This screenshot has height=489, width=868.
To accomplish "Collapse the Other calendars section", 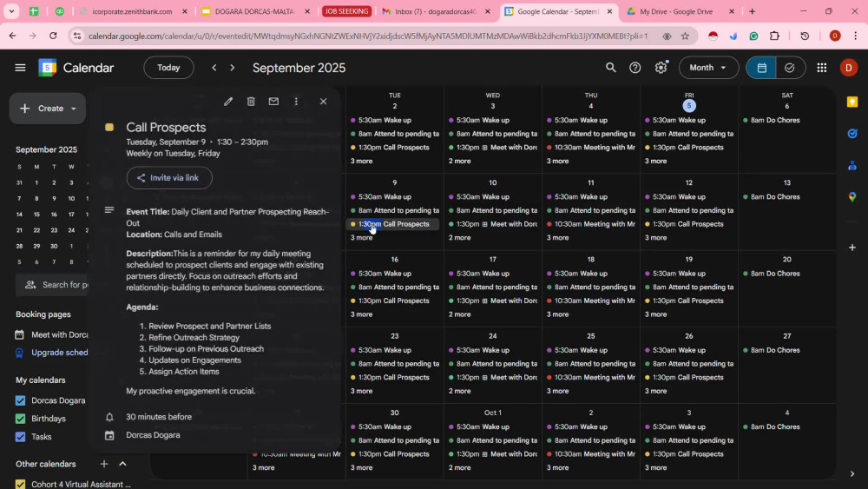I will [x=123, y=464].
